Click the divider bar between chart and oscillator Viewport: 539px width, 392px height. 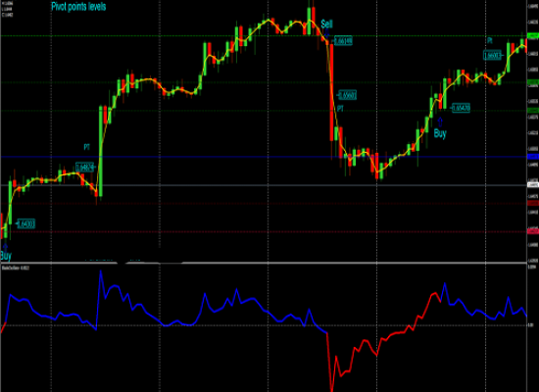(264, 263)
